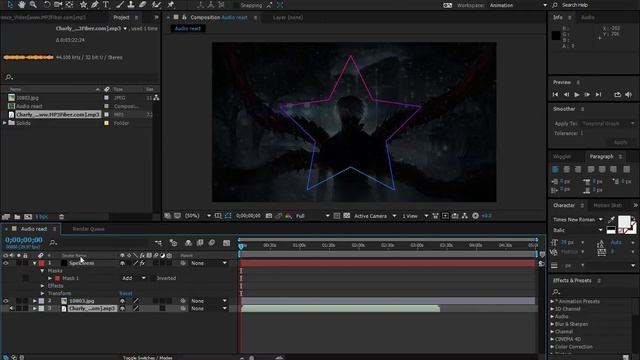Viewport: 640px width, 360px height.
Task: Select the Zoom magnifier tool
Action: pyautogui.click(x=33, y=4)
